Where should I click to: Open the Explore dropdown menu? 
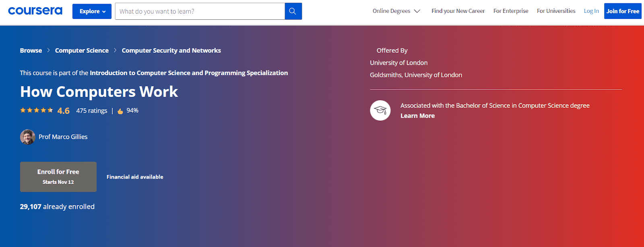point(92,11)
